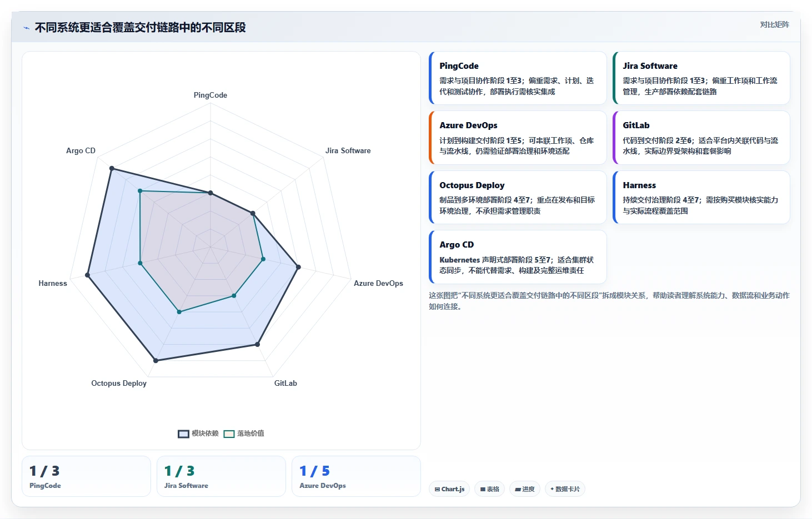Click the teal data point on the Octopus Deploy axis

[x=179, y=312]
